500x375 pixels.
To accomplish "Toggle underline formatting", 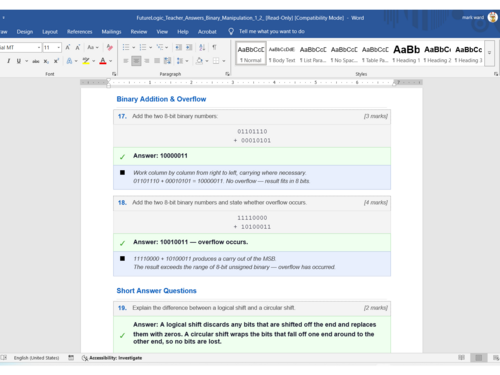I will point(19,61).
